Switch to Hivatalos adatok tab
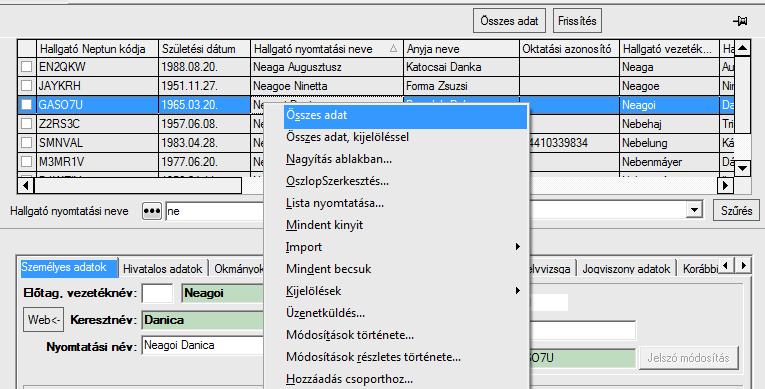The image size is (765, 389). click(x=162, y=269)
